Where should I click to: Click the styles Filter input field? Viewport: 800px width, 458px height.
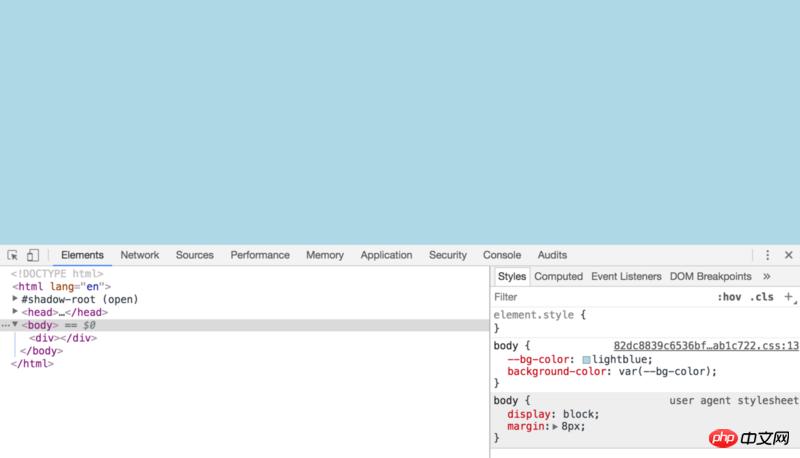pyautogui.click(x=600, y=297)
